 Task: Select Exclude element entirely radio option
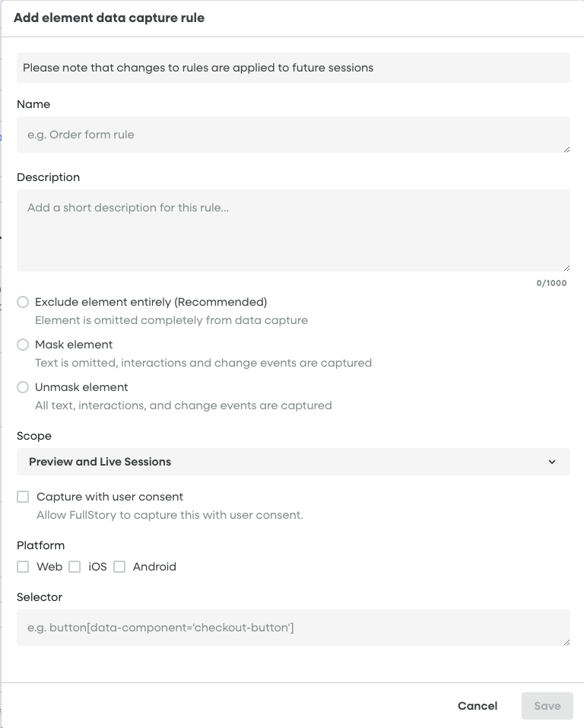coord(23,302)
